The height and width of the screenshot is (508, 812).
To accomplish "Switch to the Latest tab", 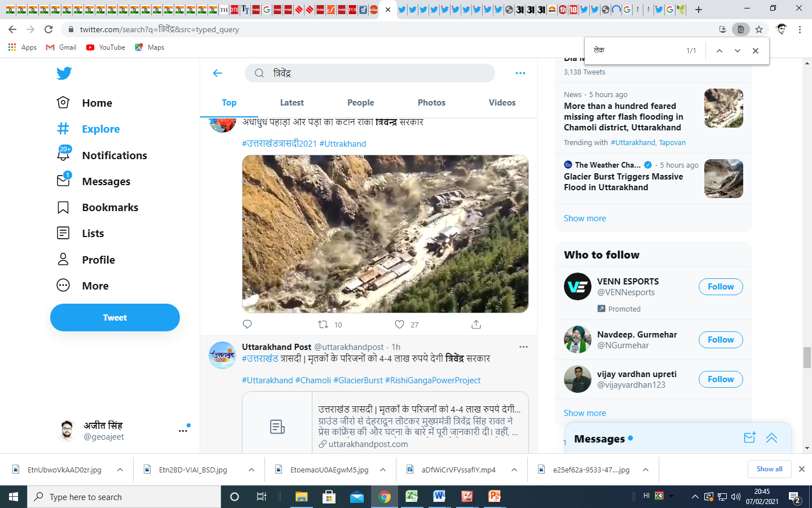I will (x=292, y=102).
